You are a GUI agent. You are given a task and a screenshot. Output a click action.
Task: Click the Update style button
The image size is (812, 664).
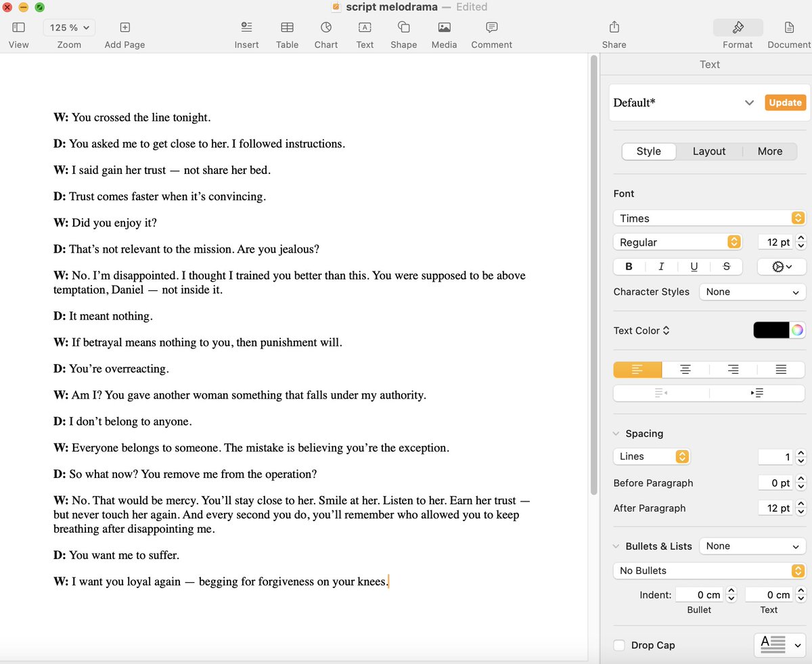(x=785, y=103)
